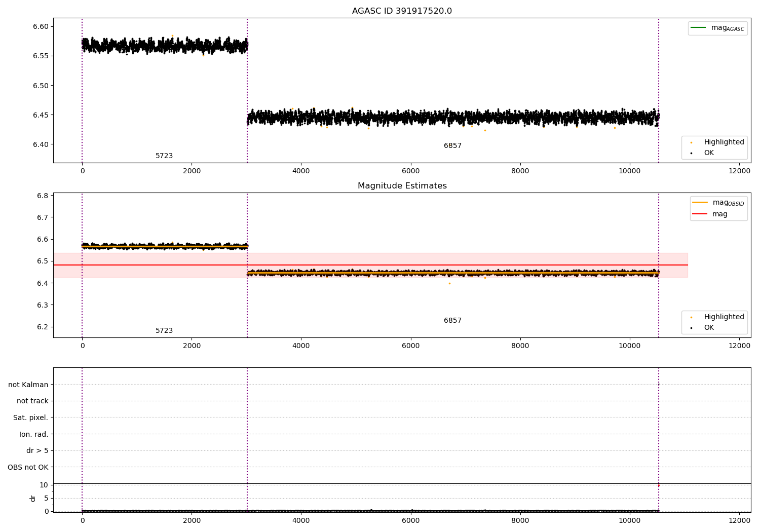Click the red mag line in middle plot
Viewport: 760px width, 532px height.
click(370, 265)
